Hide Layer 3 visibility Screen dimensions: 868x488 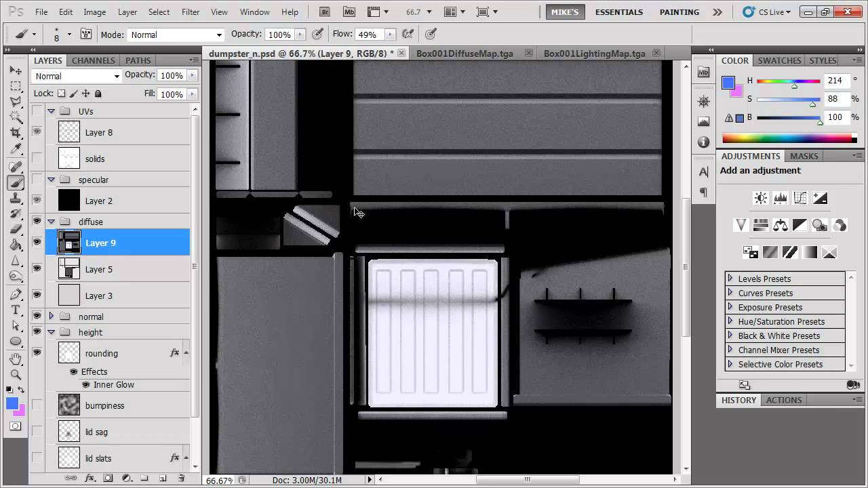pyautogui.click(x=37, y=296)
